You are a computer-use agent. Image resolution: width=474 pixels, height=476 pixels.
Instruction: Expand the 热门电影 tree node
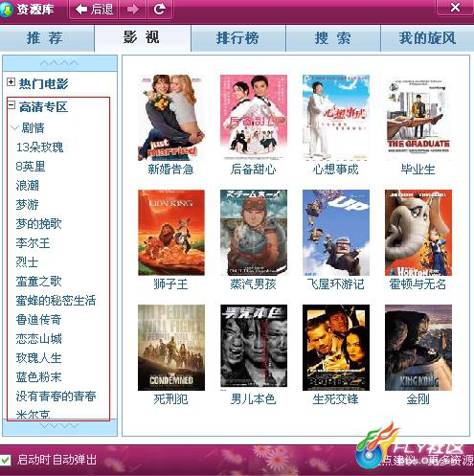click(11, 82)
